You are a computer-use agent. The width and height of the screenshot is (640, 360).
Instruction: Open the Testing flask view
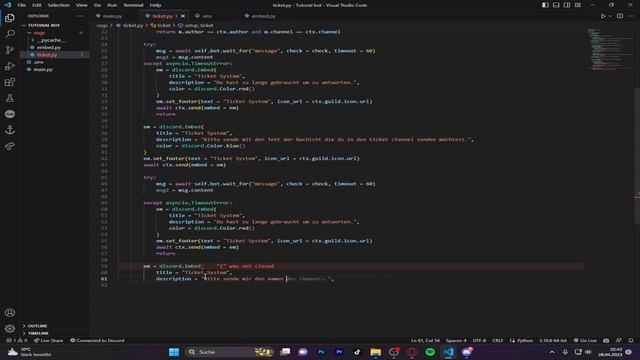click(10, 98)
